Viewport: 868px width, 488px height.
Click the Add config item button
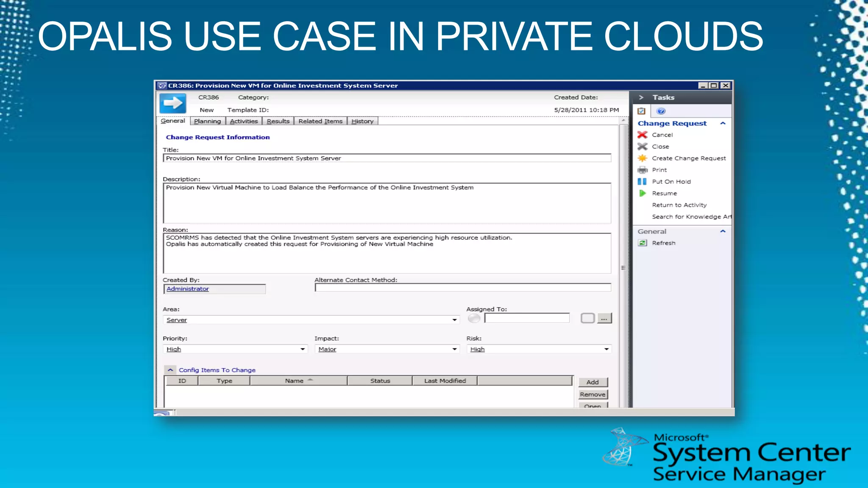[x=593, y=382]
